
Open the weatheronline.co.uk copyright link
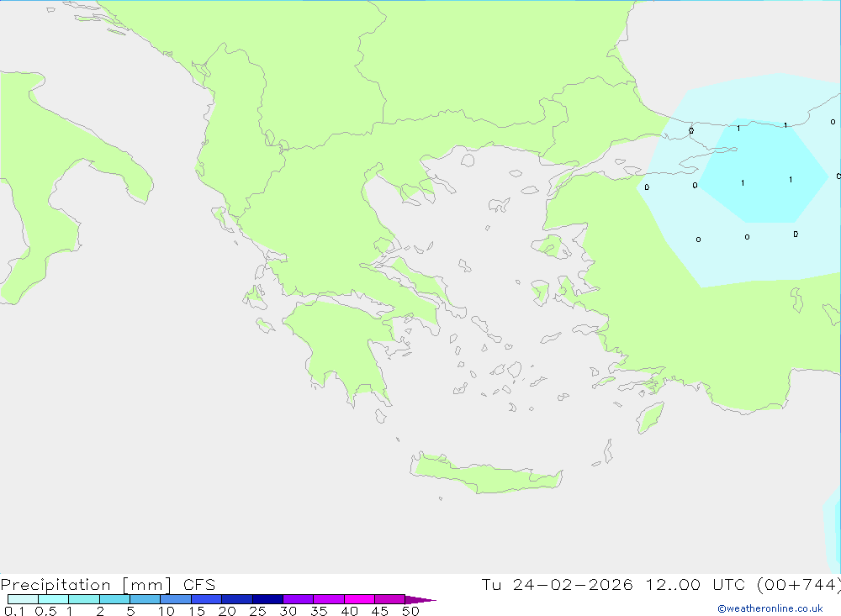pos(770,608)
